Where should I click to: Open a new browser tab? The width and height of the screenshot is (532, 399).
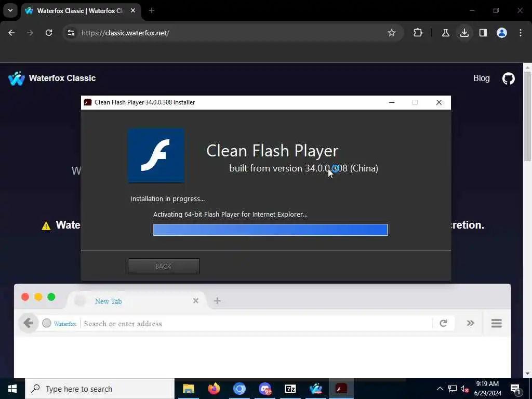152,11
